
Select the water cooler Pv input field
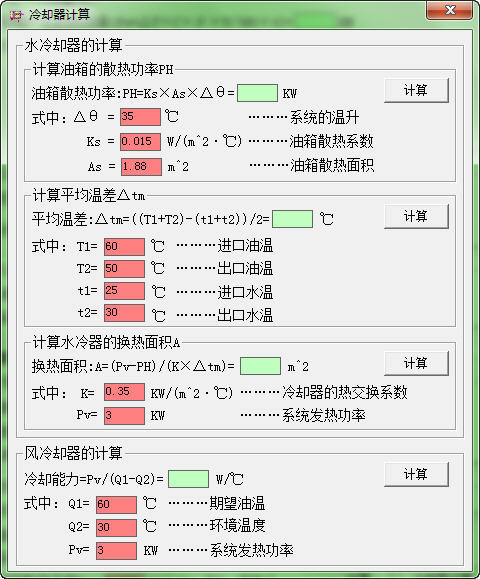coord(124,416)
